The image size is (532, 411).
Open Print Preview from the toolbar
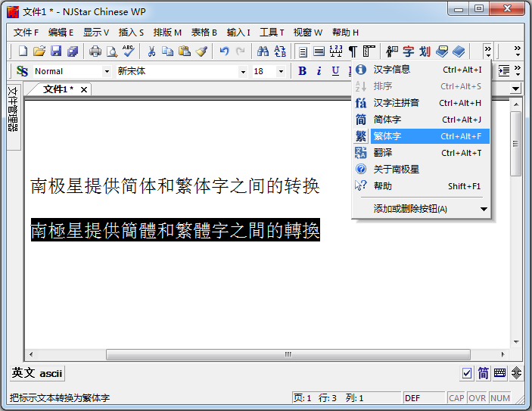coord(112,51)
